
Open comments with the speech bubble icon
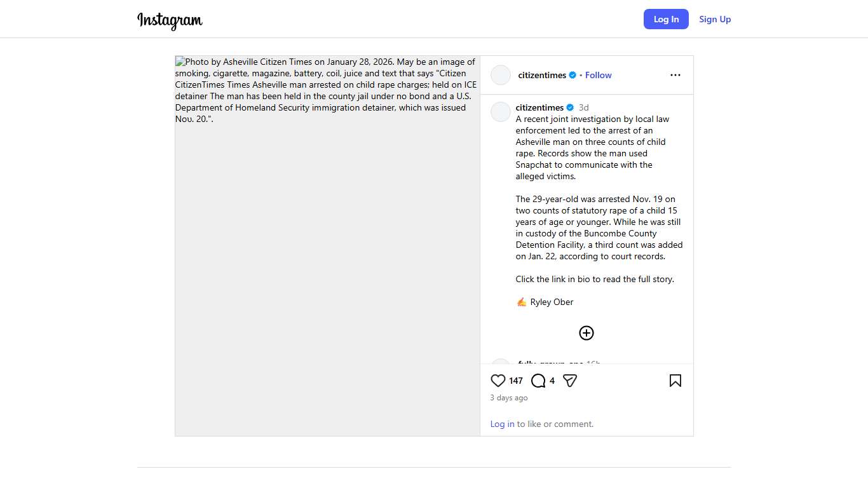pyautogui.click(x=538, y=381)
